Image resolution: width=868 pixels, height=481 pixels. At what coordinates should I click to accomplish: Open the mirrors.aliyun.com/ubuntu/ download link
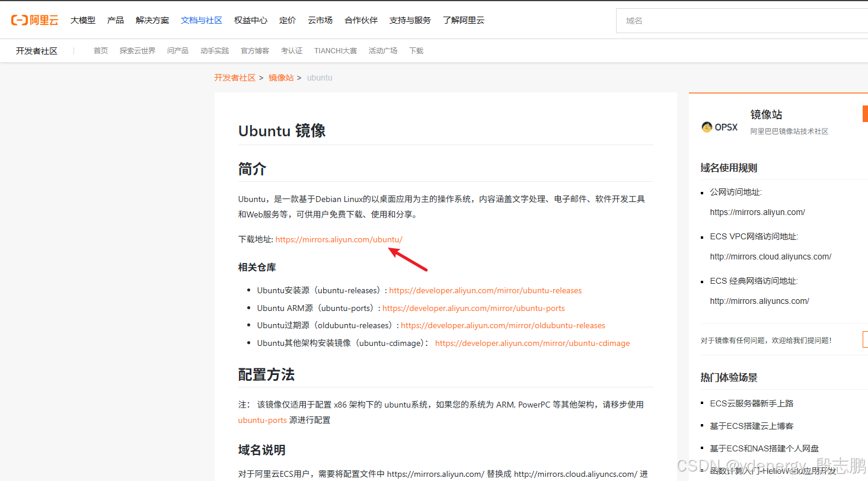[x=339, y=239]
